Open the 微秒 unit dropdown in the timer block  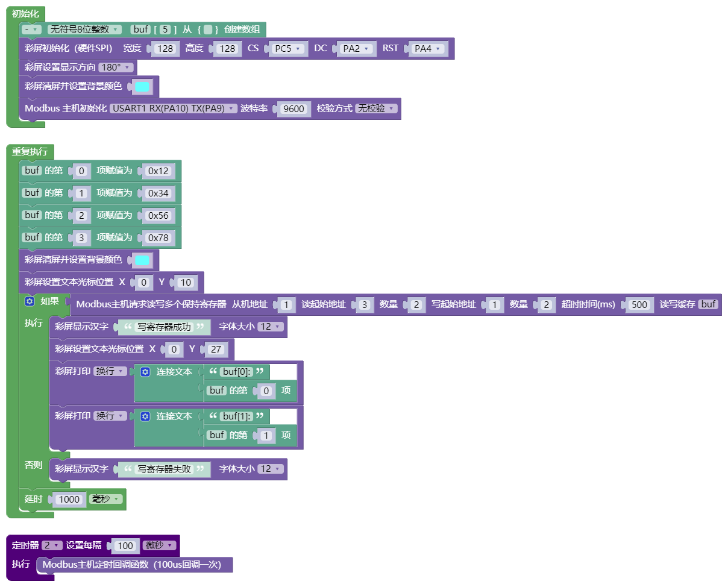click(160, 545)
